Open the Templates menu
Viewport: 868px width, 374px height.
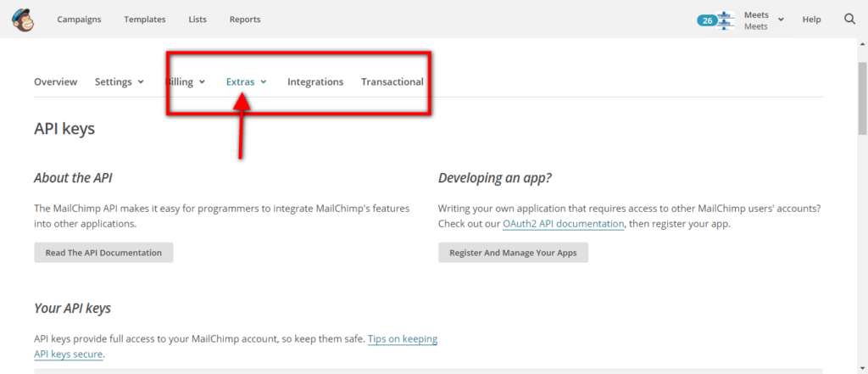pyautogui.click(x=144, y=20)
